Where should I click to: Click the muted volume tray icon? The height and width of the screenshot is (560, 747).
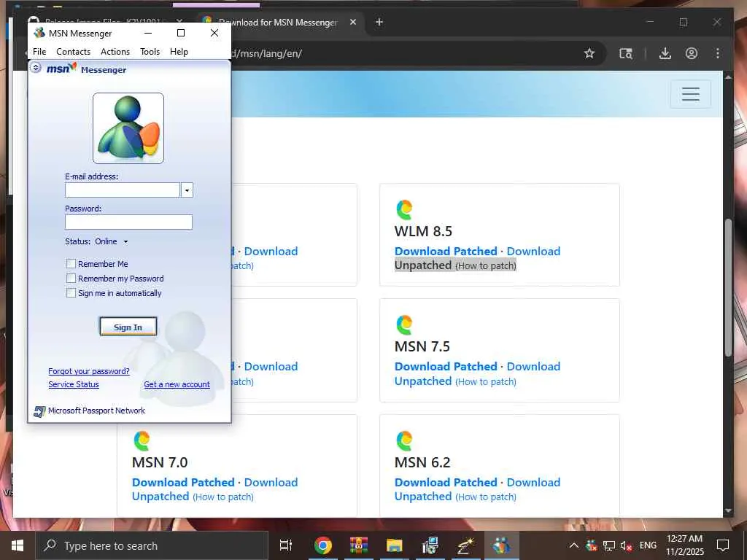626,545
